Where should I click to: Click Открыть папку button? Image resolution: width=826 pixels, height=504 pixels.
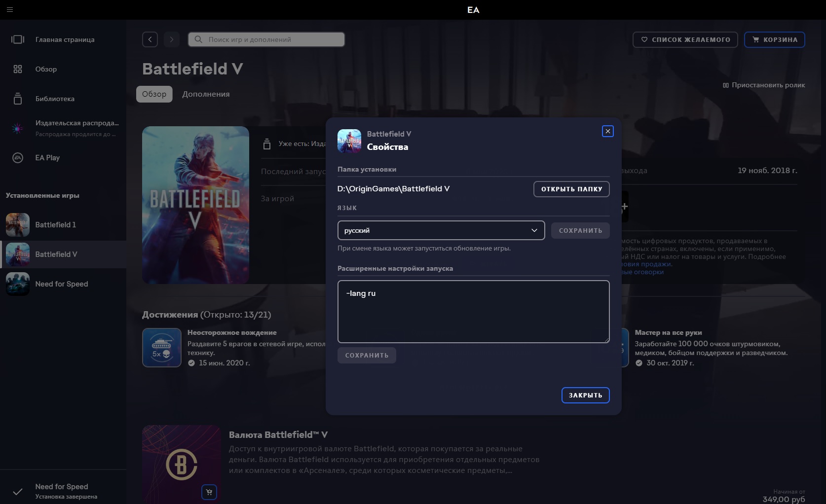coord(571,189)
